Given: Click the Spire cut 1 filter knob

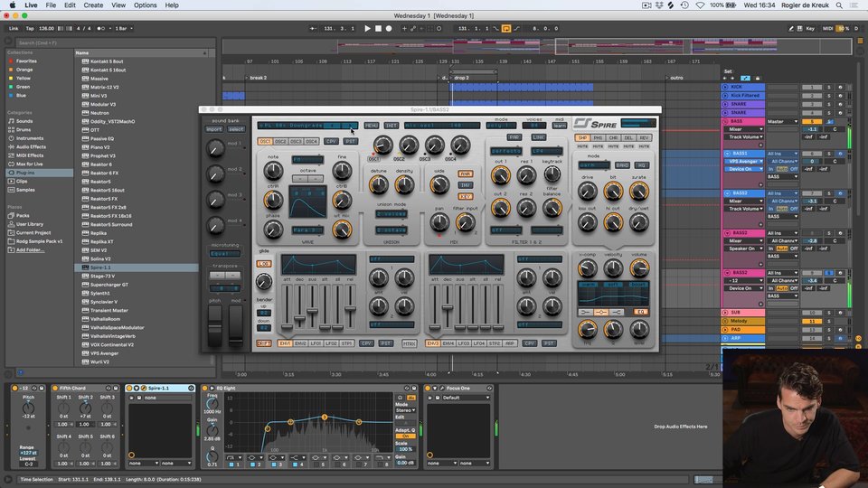Looking at the screenshot, I should 500,176.
